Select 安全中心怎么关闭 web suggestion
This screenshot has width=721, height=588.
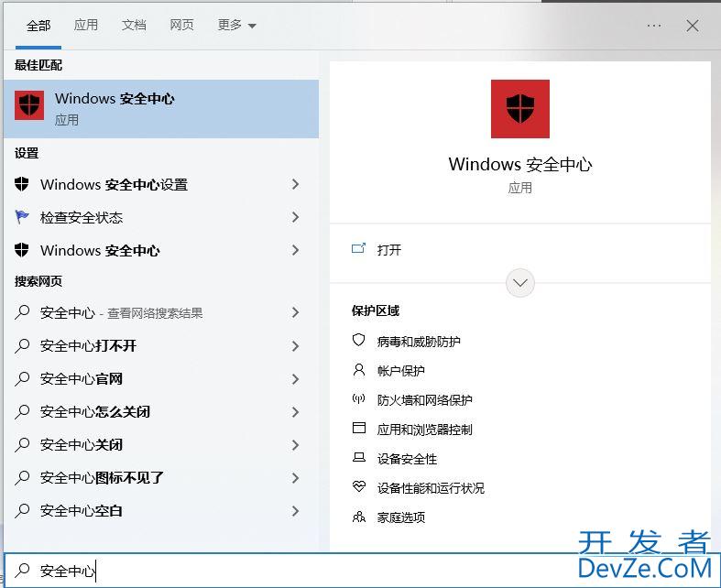click(x=161, y=412)
